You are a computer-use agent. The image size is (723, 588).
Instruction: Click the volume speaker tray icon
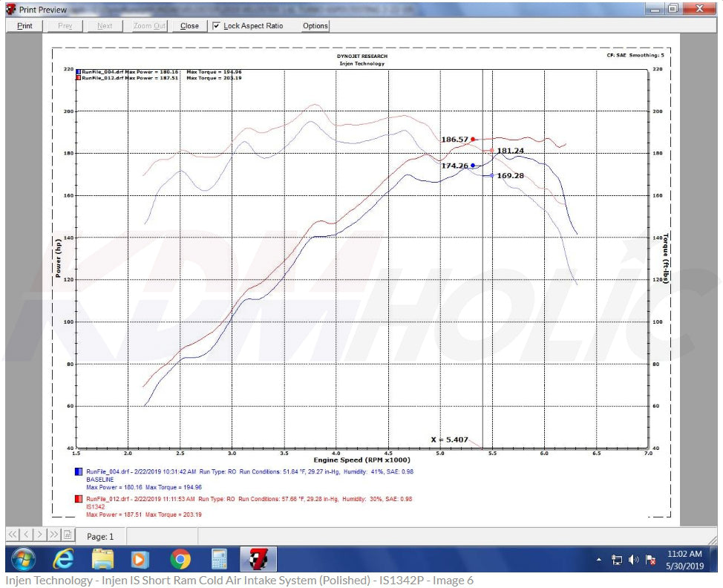(x=633, y=559)
